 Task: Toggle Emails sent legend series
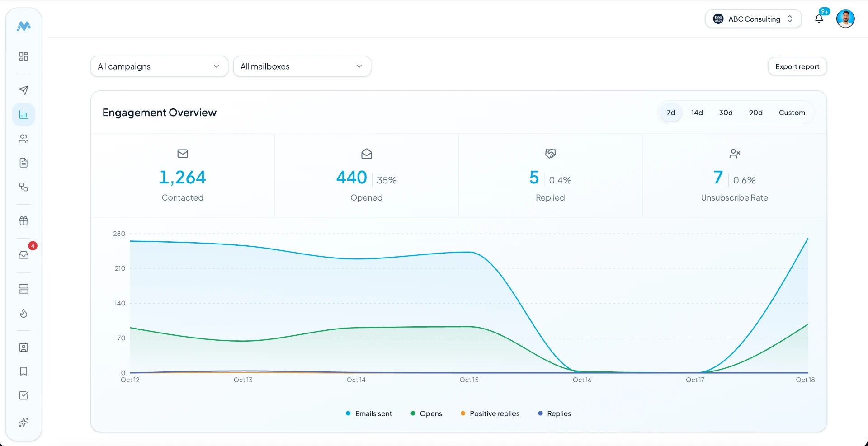(x=368, y=413)
